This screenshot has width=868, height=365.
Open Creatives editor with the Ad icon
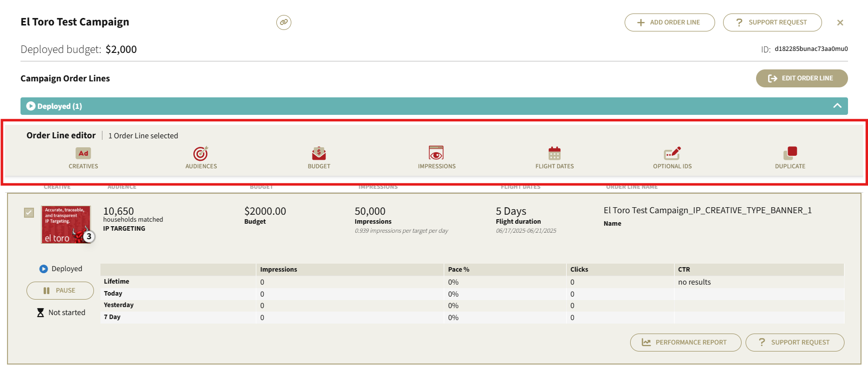pos(83,153)
